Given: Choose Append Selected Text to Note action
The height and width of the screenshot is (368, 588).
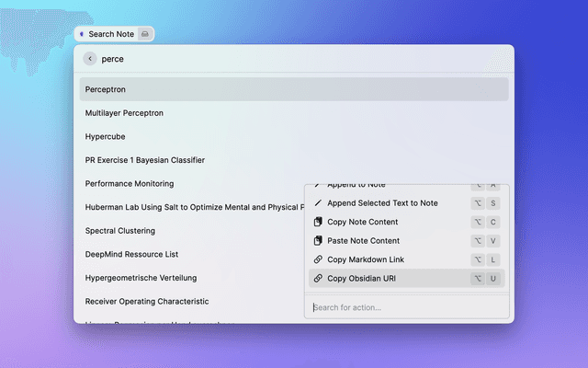Looking at the screenshot, I should [x=382, y=202].
